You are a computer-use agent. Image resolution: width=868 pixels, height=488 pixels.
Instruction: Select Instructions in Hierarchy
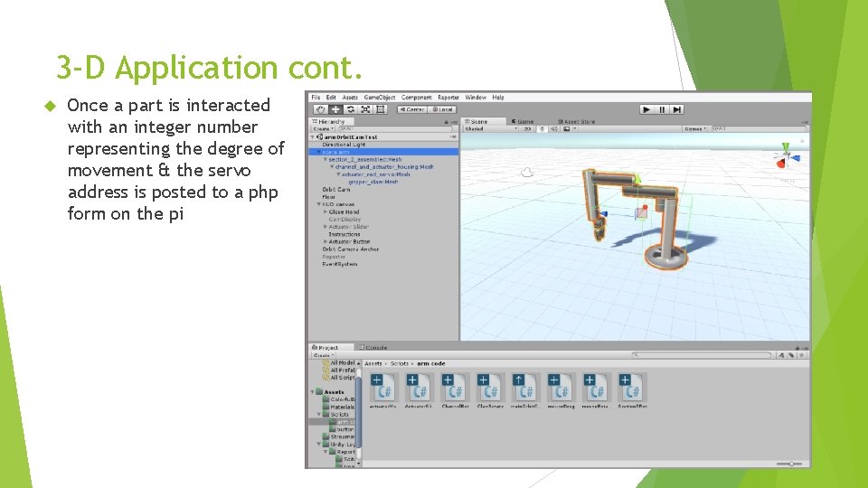click(344, 234)
